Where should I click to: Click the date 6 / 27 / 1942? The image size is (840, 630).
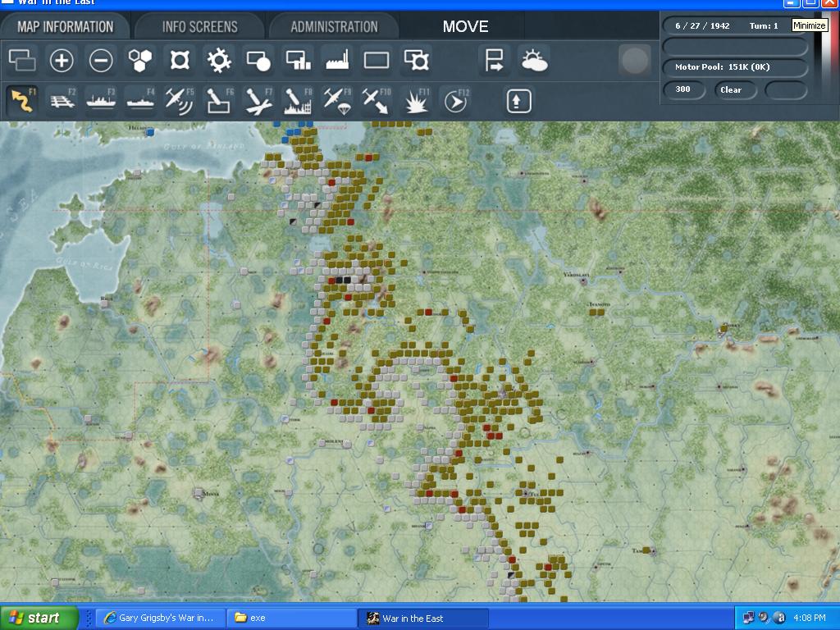pos(702,25)
